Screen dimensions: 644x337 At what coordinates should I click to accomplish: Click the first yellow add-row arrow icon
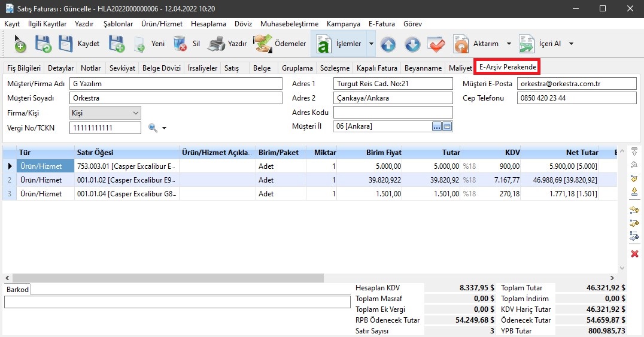click(x=634, y=210)
